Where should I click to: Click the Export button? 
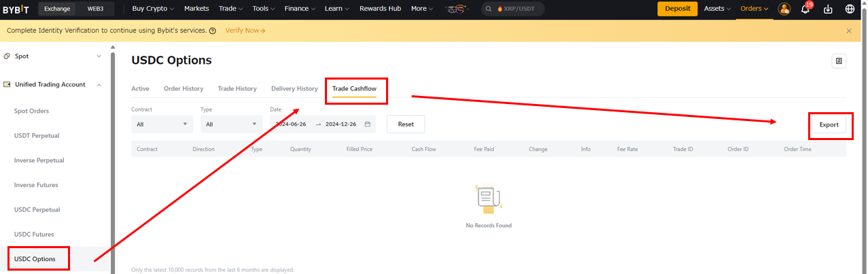tap(829, 125)
